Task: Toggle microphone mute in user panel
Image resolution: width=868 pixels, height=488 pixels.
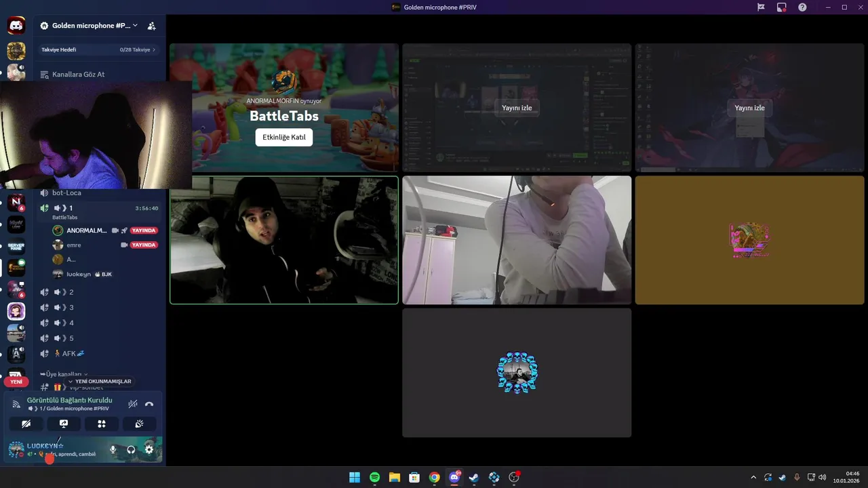Action: [113, 449]
